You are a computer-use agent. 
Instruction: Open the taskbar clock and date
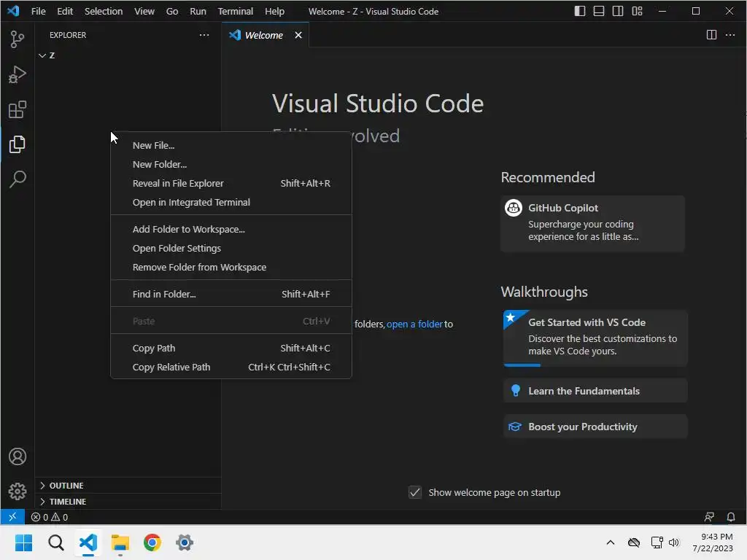(713, 542)
